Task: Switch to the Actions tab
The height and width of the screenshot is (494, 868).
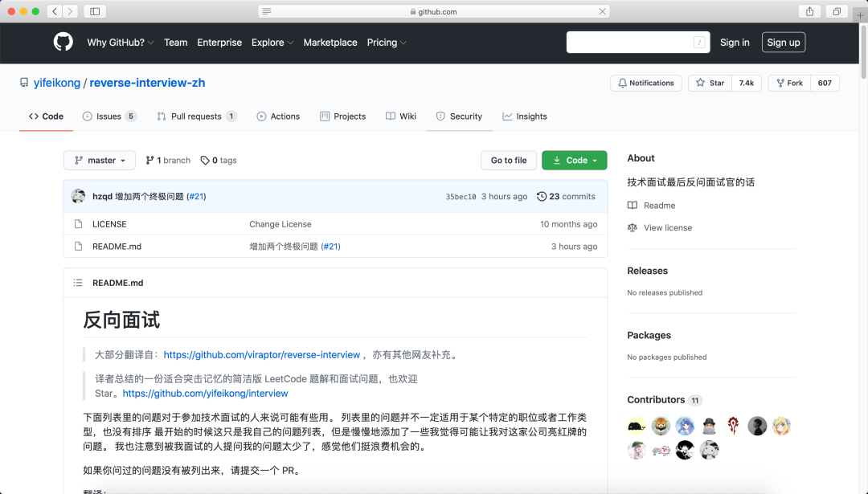Action: [278, 116]
